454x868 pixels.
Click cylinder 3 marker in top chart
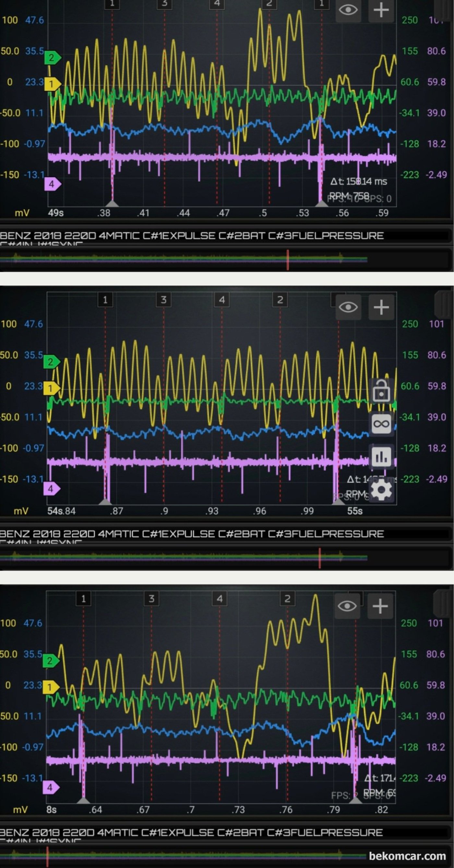tap(165, 4)
